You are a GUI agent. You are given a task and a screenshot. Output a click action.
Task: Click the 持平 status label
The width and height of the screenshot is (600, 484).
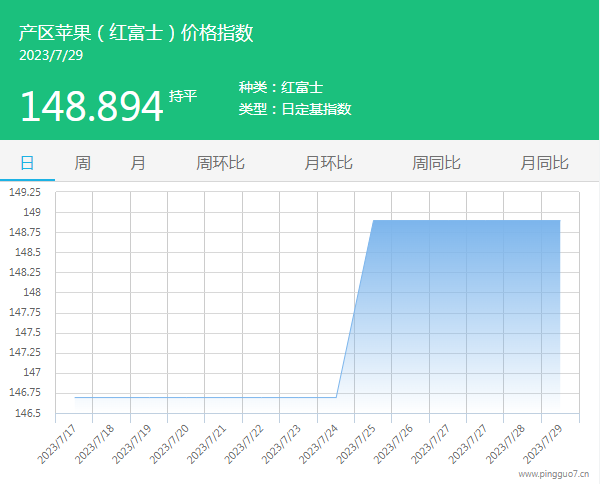[x=183, y=96]
